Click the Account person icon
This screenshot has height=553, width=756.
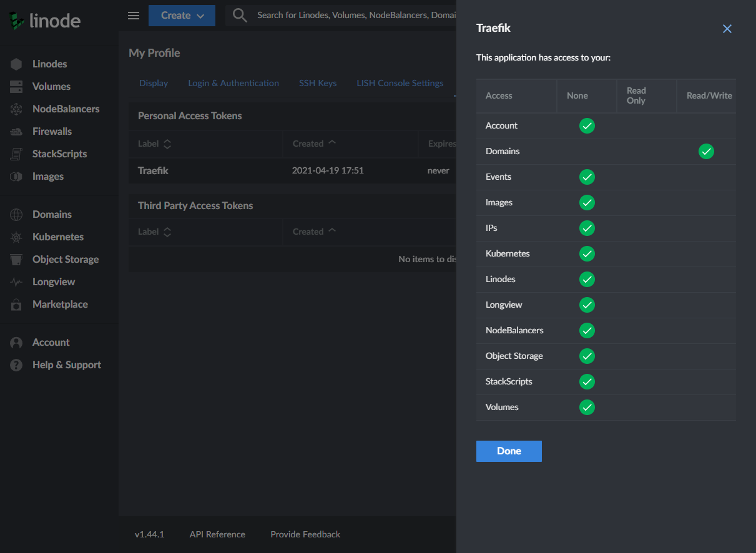(x=16, y=342)
